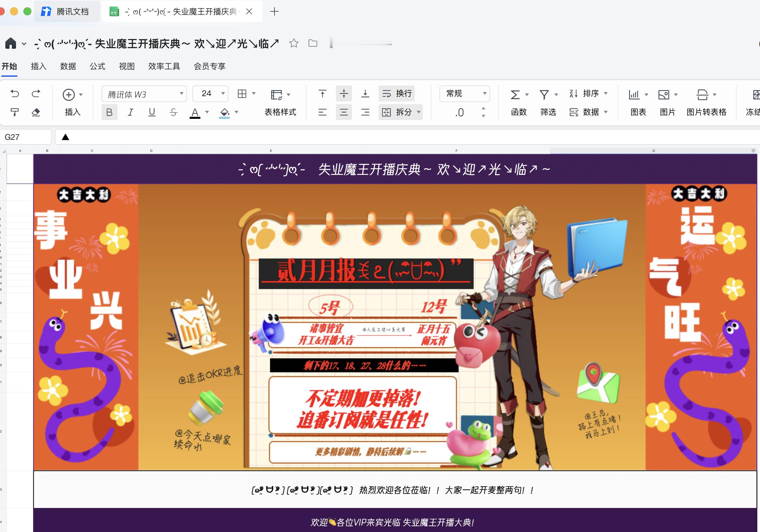Viewport: 760px width, 532px height.
Task: Toggle 换行 wrap text button
Action: coord(397,94)
